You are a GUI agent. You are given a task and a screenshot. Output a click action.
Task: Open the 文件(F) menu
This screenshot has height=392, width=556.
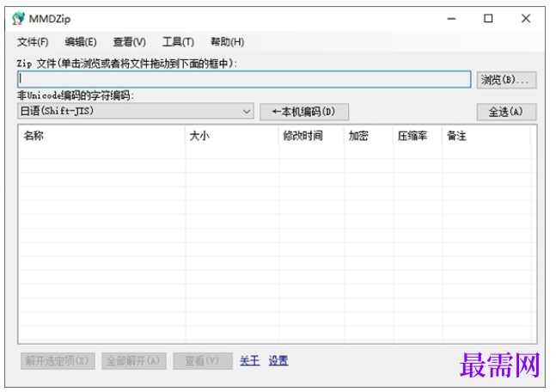click(33, 42)
